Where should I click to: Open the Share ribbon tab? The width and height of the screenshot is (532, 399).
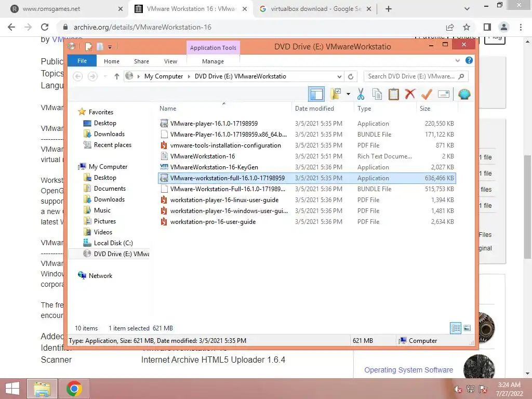[141, 61]
